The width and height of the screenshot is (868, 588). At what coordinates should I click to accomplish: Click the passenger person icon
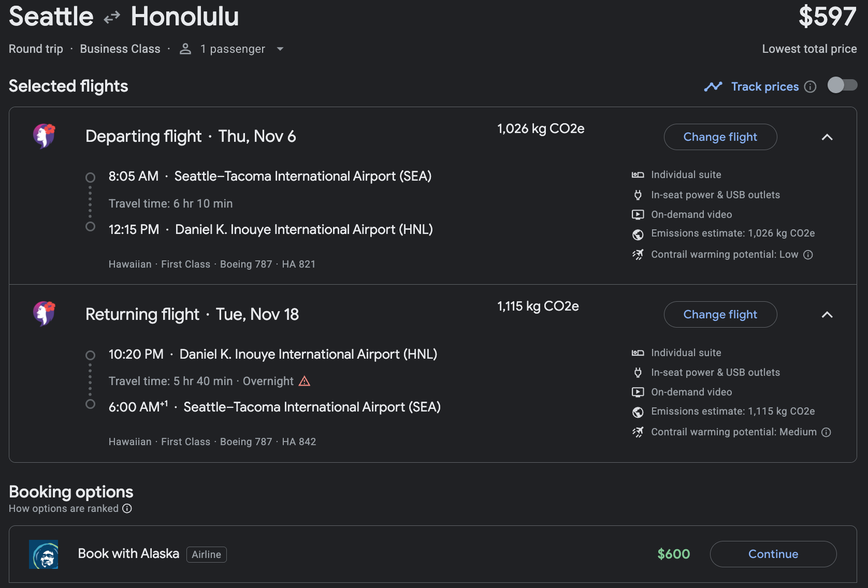tap(185, 49)
